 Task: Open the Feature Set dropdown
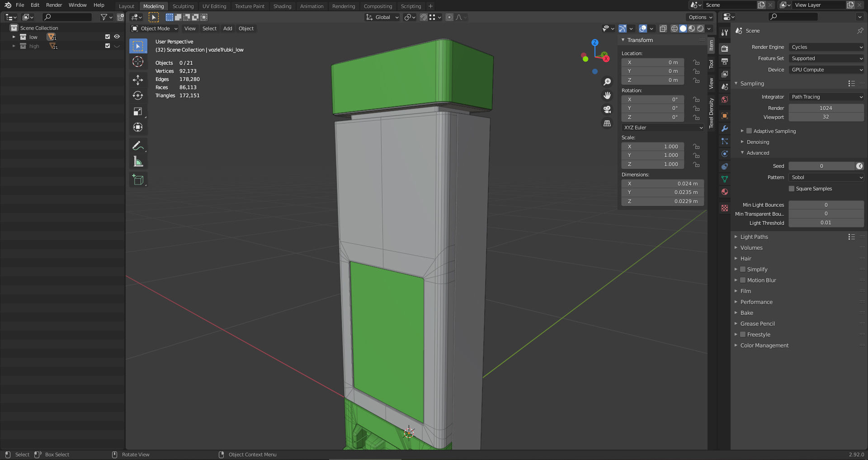826,58
